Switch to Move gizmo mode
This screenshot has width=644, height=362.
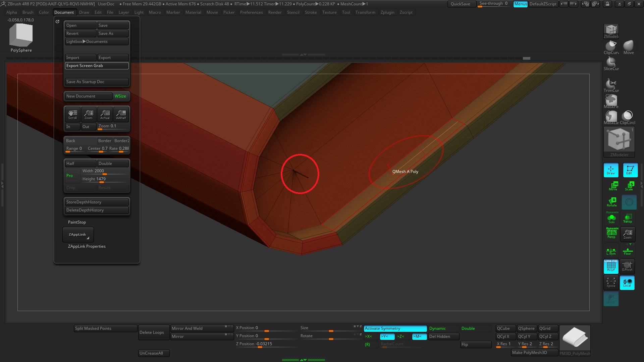(x=613, y=186)
